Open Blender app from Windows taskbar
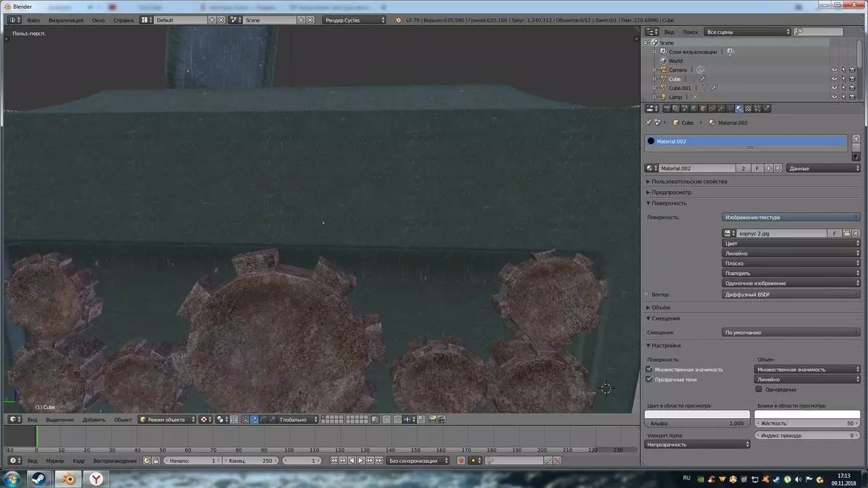This screenshot has height=488, width=868. pyautogui.click(x=67, y=479)
